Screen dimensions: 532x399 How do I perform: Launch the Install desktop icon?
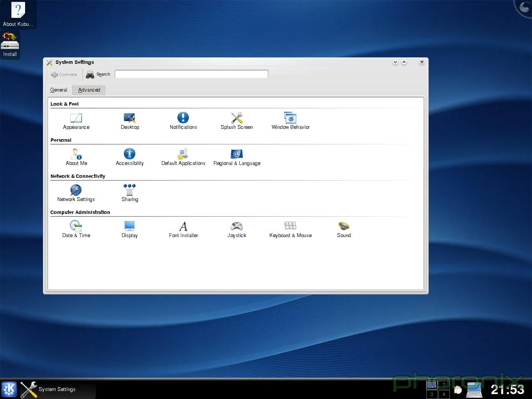[10, 44]
